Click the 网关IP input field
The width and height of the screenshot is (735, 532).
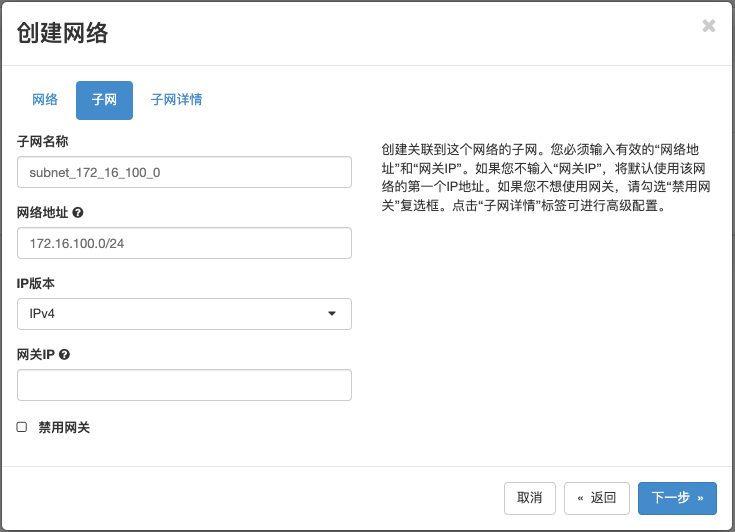click(184, 385)
